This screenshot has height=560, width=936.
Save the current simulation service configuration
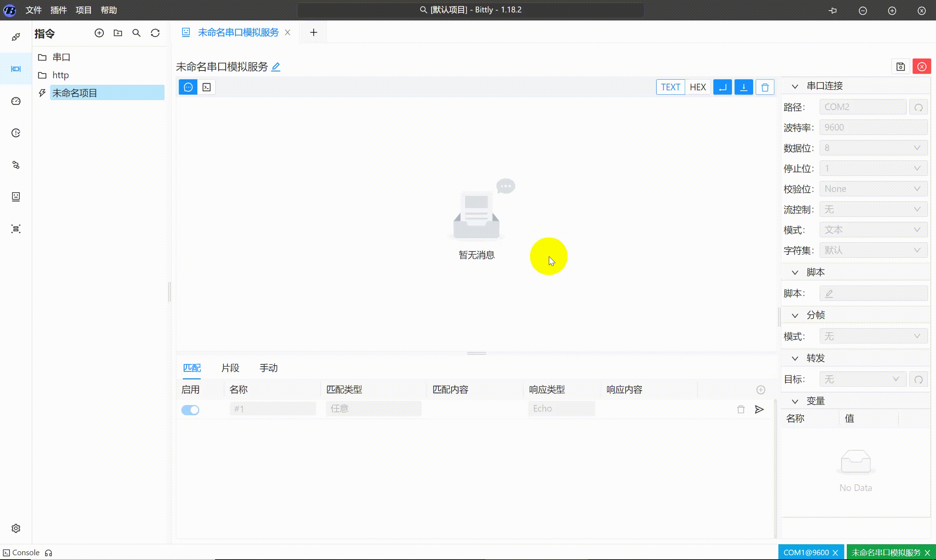(x=901, y=66)
